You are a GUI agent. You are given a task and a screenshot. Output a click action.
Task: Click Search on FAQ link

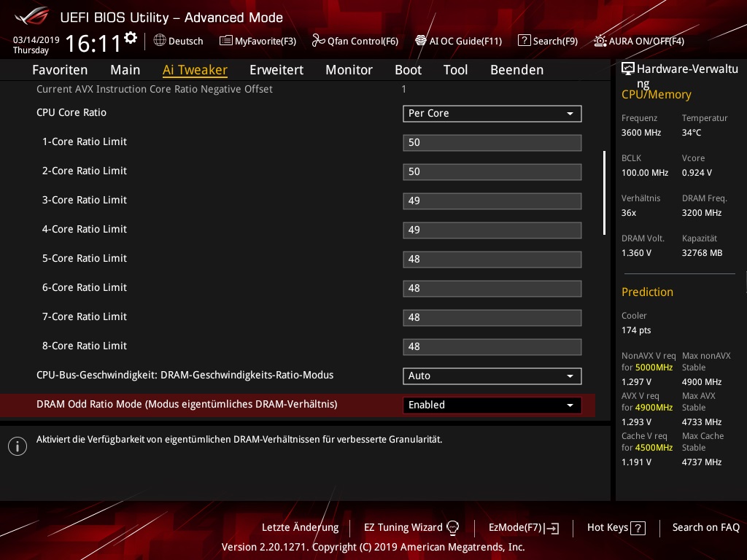pyautogui.click(x=706, y=528)
